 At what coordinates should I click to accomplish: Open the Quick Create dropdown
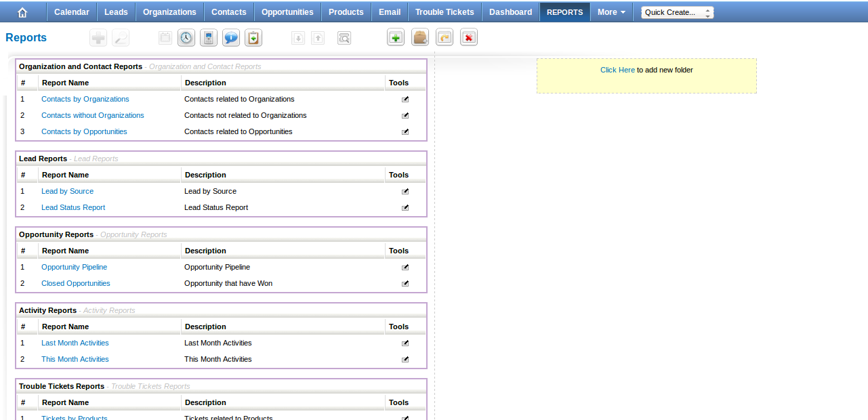click(677, 12)
